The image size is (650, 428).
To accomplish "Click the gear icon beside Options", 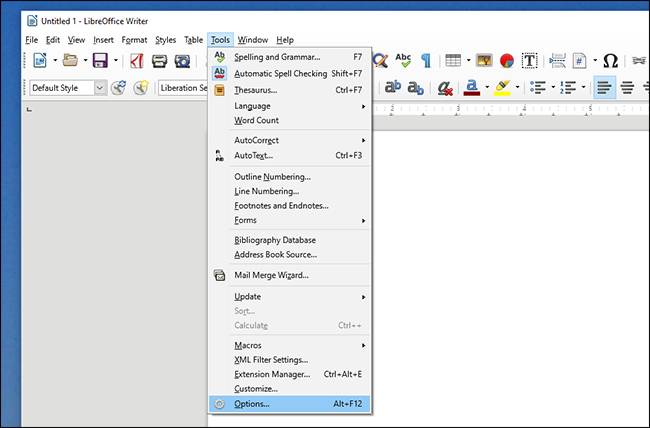I will coord(219,404).
